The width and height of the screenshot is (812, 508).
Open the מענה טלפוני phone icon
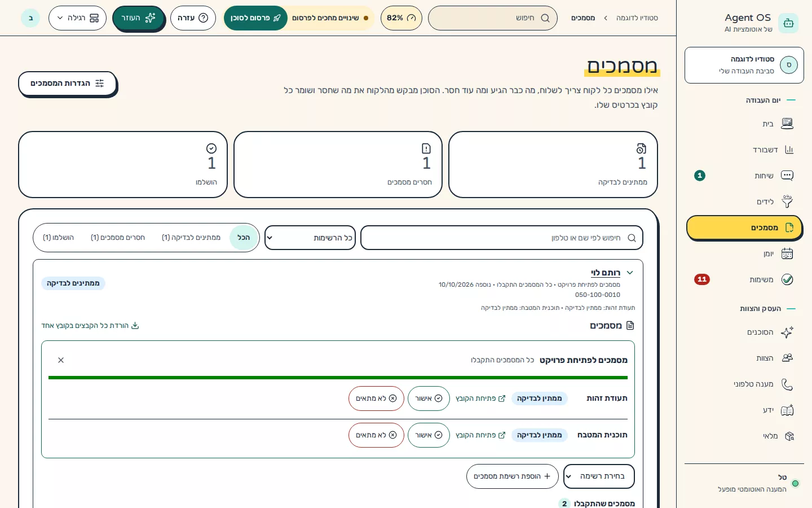click(787, 384)
